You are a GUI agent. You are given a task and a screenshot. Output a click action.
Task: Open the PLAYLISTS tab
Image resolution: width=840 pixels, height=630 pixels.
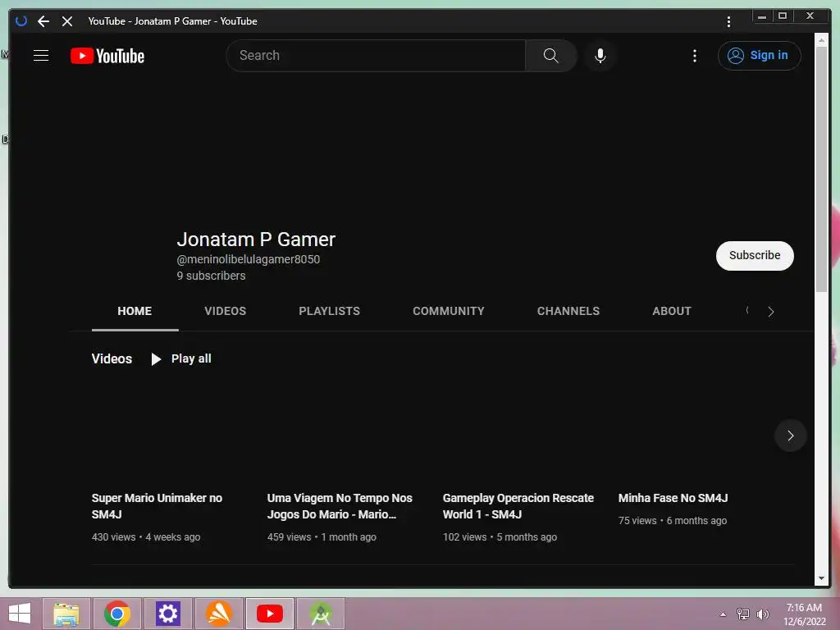point(330,311)
